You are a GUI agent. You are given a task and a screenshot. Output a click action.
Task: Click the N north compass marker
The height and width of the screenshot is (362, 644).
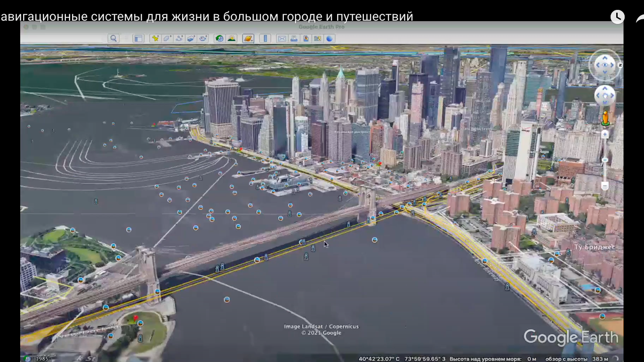pos(620,65)
